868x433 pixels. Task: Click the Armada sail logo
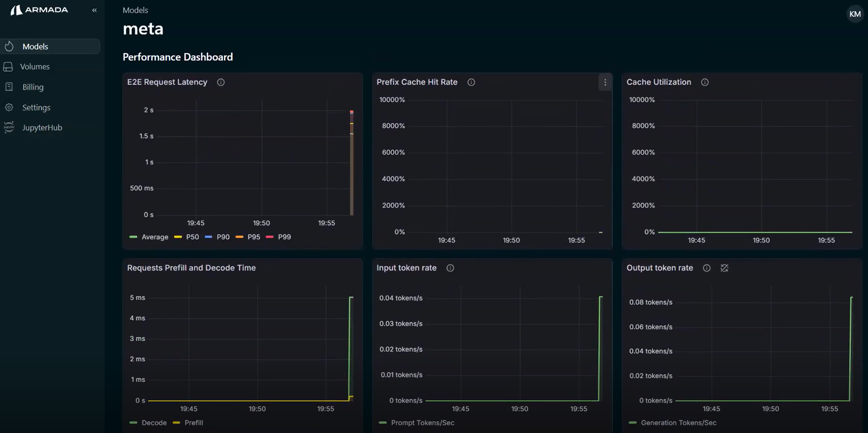[17, 10]
